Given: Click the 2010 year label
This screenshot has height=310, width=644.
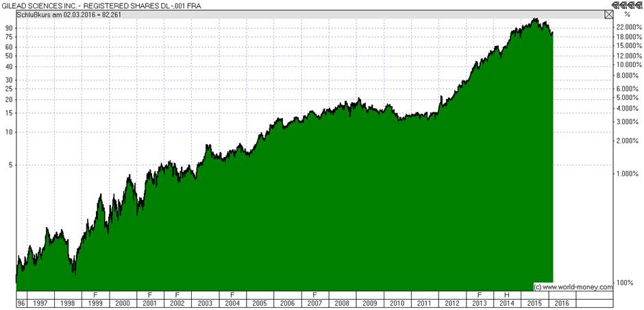Looking at the screenshot, I should pyautogui.click(x=397, y=303).
